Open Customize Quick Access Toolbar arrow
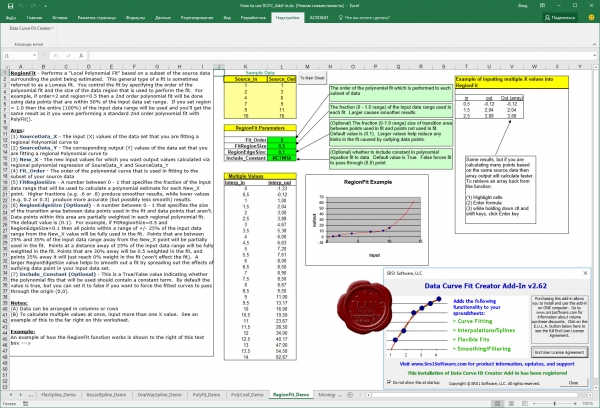 pyautogui.click(x=46, y=6)
